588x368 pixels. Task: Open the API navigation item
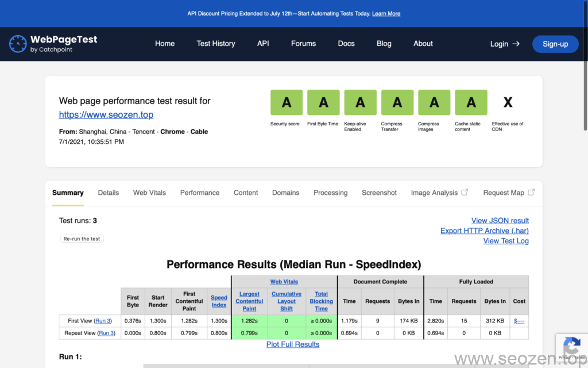(263, 44)
